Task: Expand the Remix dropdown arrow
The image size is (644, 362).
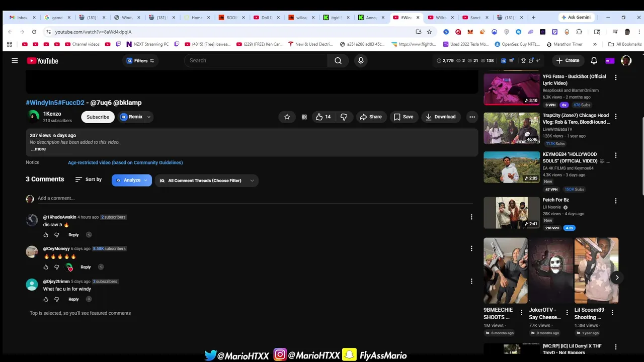Action: [149, 117]
